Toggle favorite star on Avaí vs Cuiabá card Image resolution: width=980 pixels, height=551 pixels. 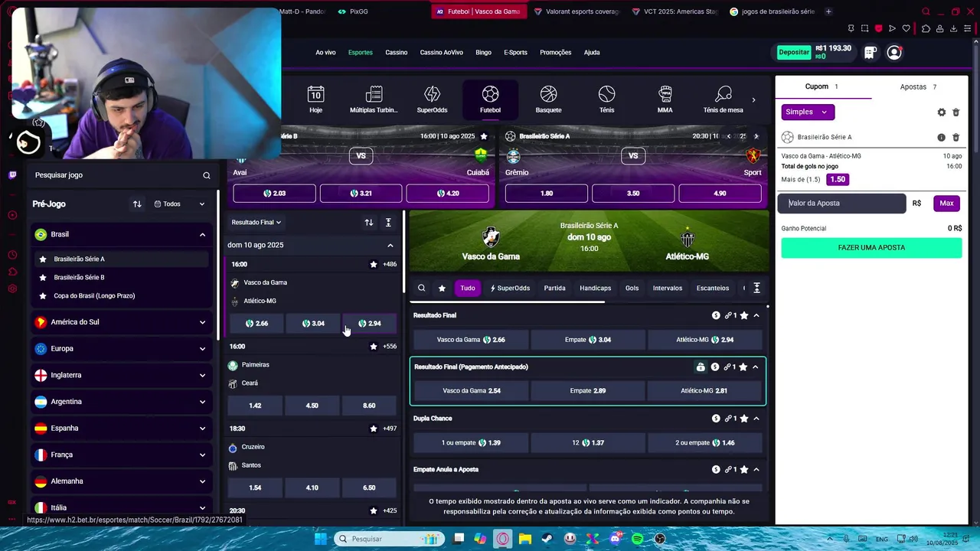pyautogui.click(x=484, y=136)
